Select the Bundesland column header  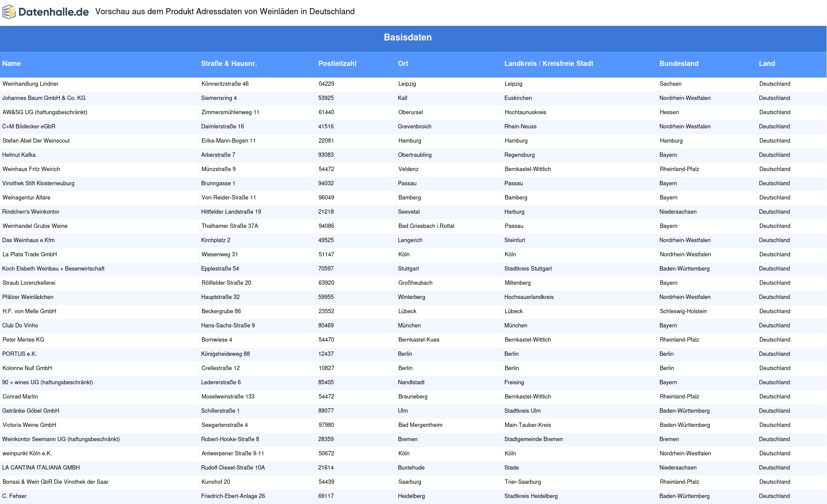(679, 63)
